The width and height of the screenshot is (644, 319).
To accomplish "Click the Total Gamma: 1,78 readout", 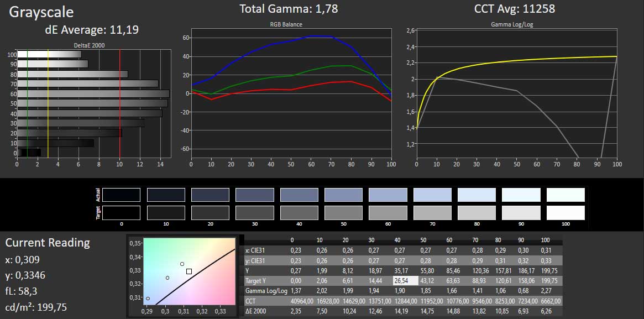I will 289,9.
